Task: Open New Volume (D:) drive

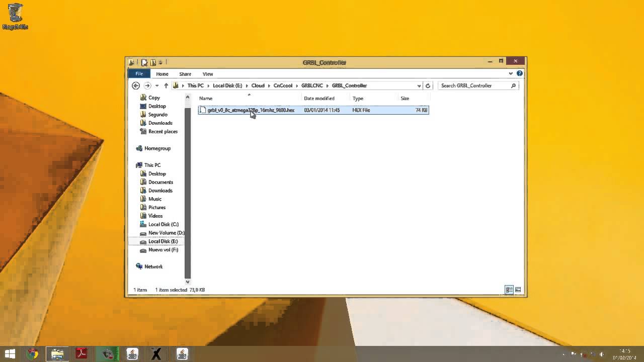Action: (166, 233)
